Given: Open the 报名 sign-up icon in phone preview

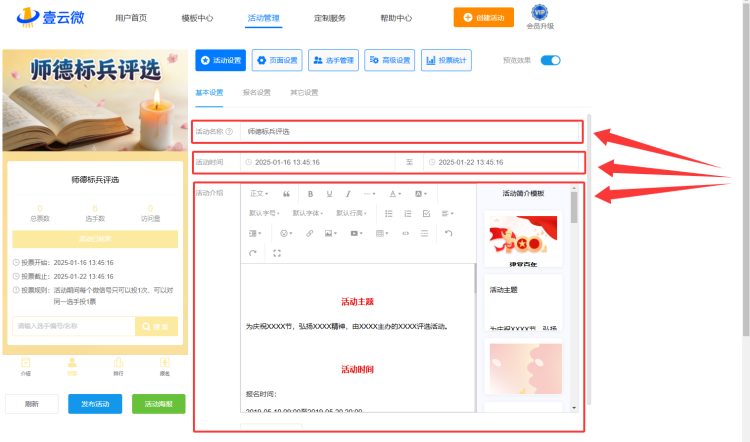Looking at the screenshot, I should pos(165,366).
